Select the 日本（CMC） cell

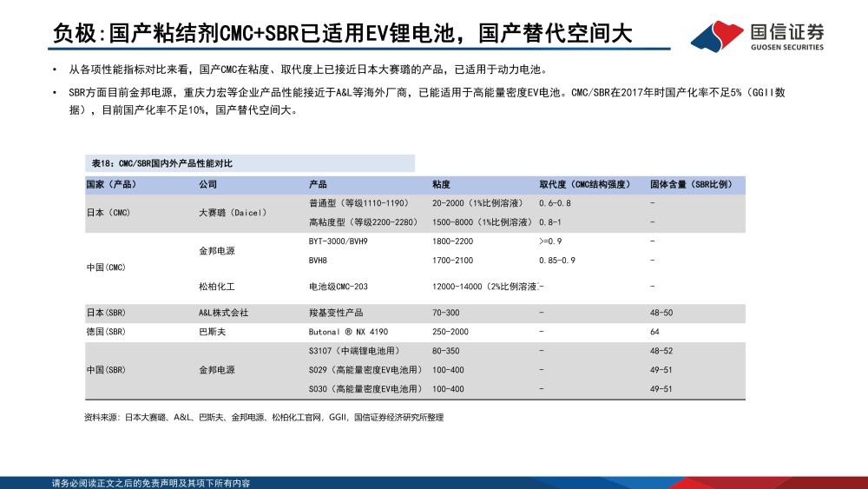tap(108, 213)
